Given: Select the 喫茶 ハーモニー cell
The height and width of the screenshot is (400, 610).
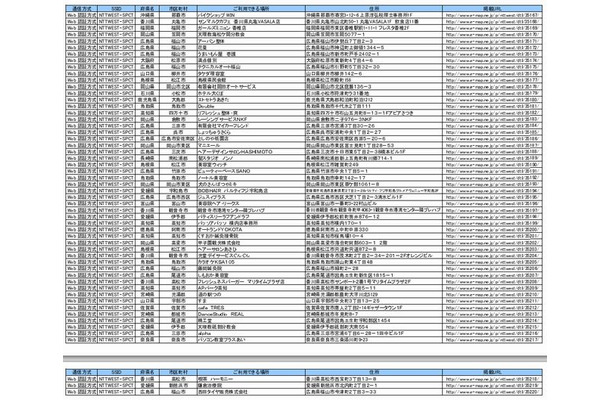Looking at the screenshot, I should tap(251, 379).
